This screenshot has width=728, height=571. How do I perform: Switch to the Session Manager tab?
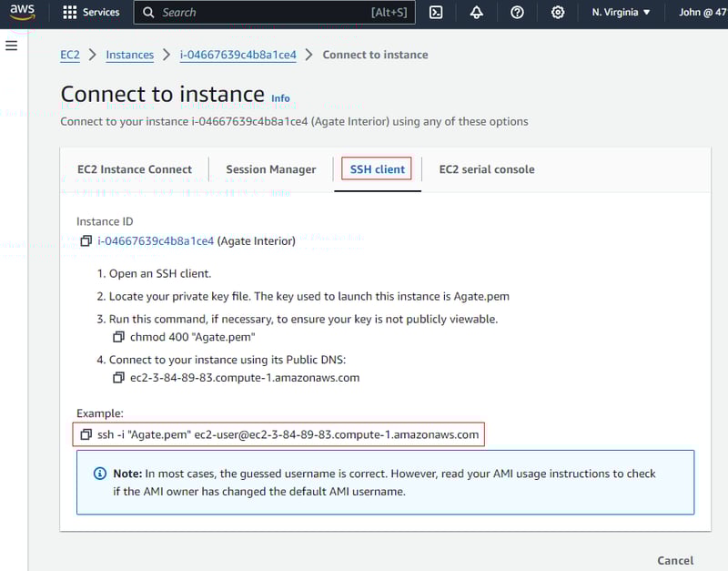pos(271,169)
